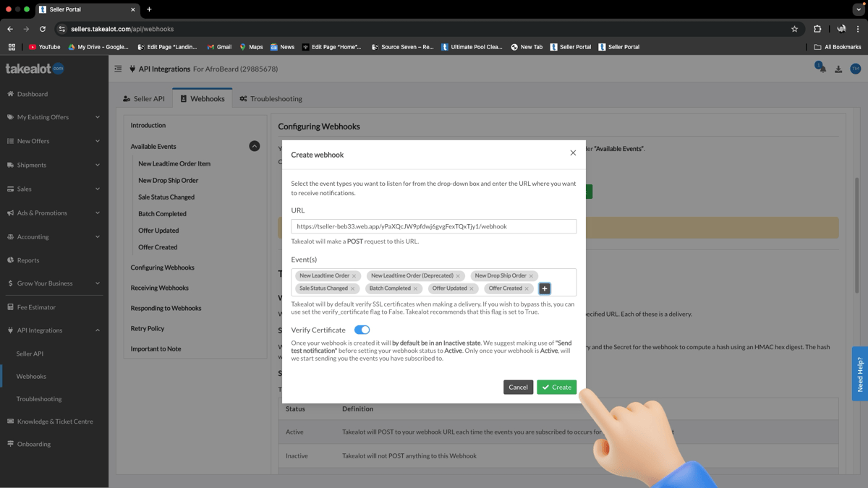
Task: Go to Receiving Webhooks section
Action: pyautogui.click(x=159, y=288)
